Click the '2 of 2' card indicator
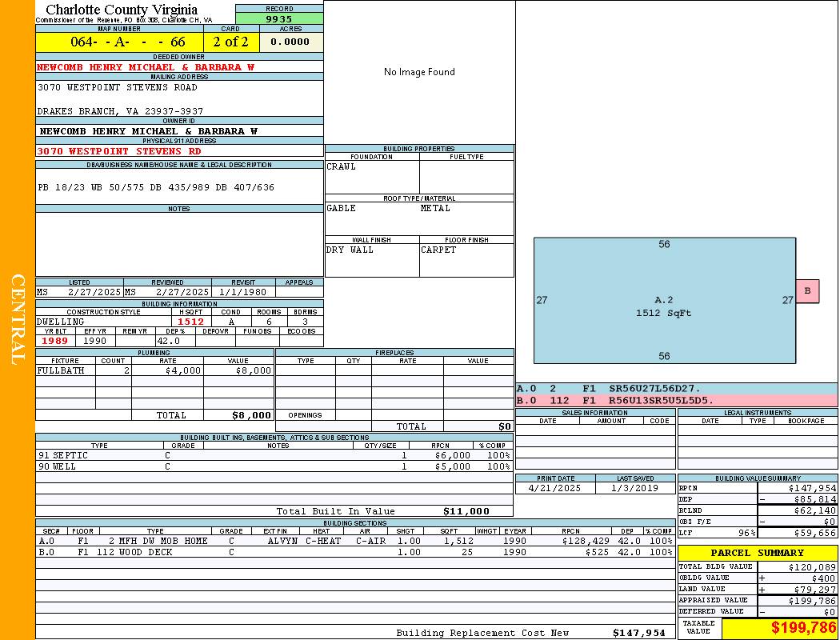This screenshot has height=640, width=840. 230,42
